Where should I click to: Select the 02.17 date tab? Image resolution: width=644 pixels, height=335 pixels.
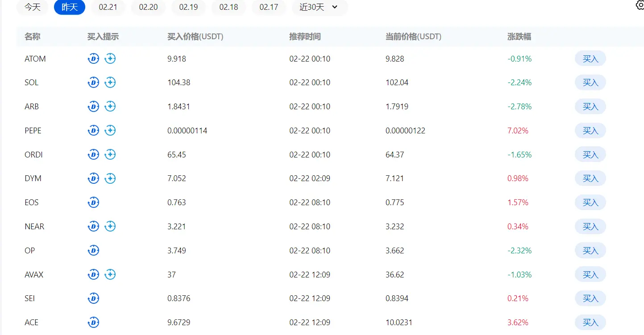tap(269, 7)
